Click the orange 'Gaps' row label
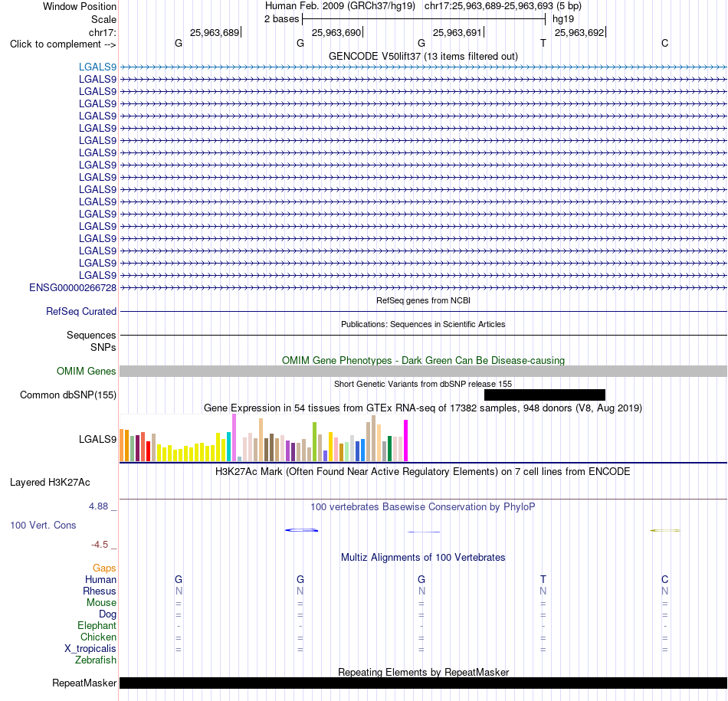 tap(104, 568)
